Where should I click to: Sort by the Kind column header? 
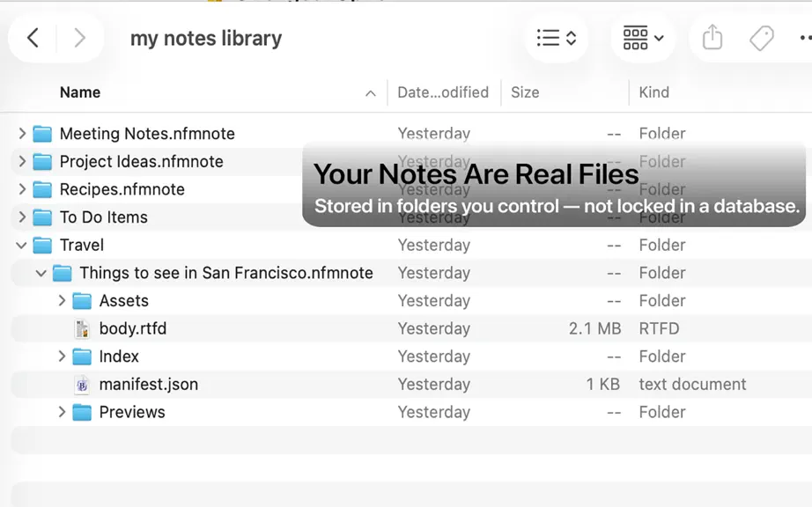[x=654, y=92]
